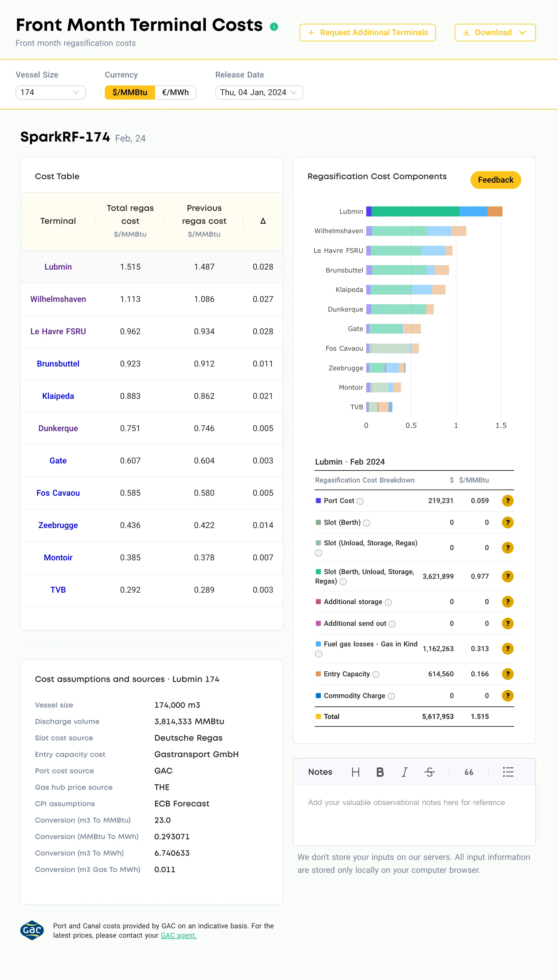The image size is (558, 980).
Task: Click help icon on Commodity Charge row
Action: (507, 696)
